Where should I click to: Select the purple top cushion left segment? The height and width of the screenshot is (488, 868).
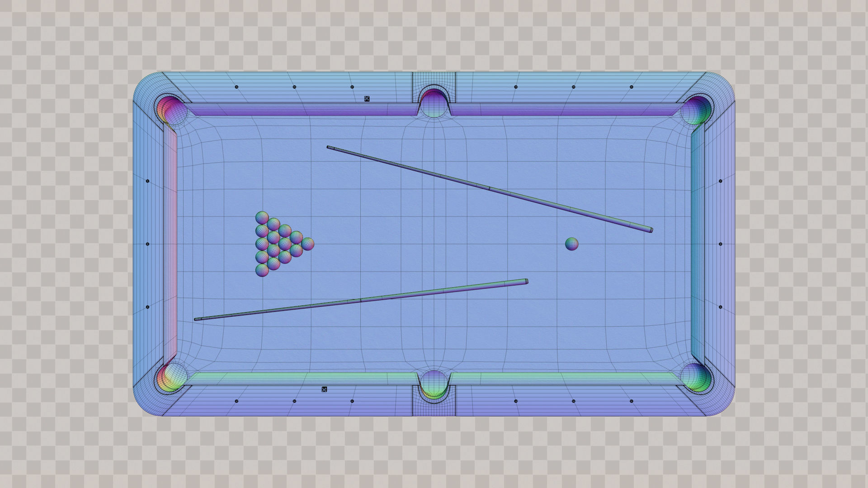pos(303,110)
